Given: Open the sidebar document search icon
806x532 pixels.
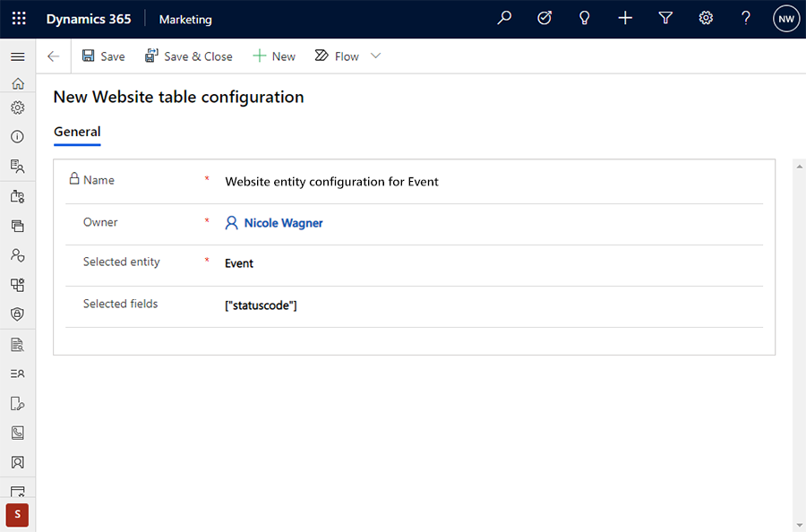Looking at the screenshot, I should click(18, 345).
